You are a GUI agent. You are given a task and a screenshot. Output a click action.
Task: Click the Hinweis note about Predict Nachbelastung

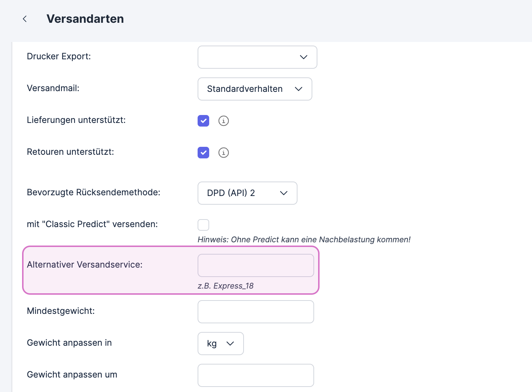tap(304, 239)
